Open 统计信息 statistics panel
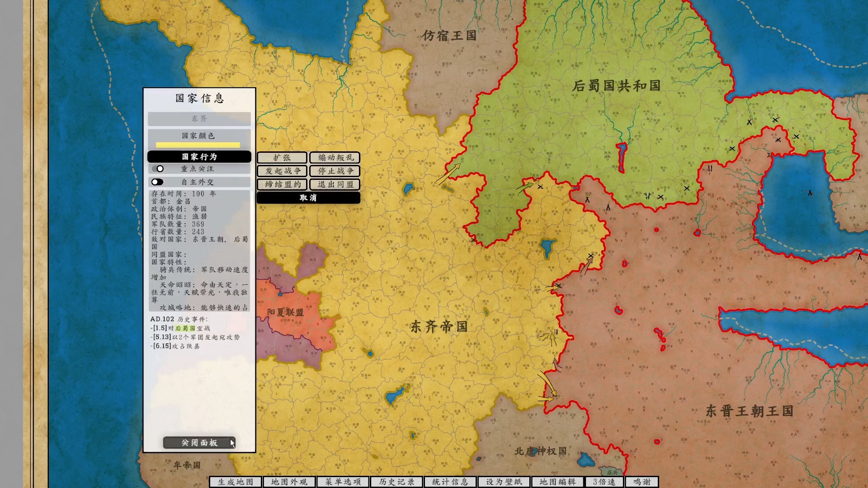The image size is (868, 488). click(450, 482)
